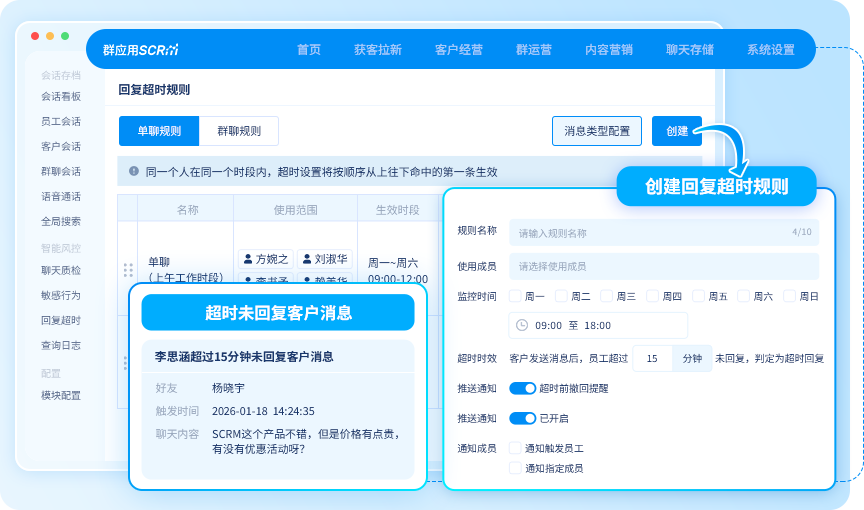Open 模块配置 in the sidebar
This screenshot has width=864, height=510.
[x=61, y=395]
